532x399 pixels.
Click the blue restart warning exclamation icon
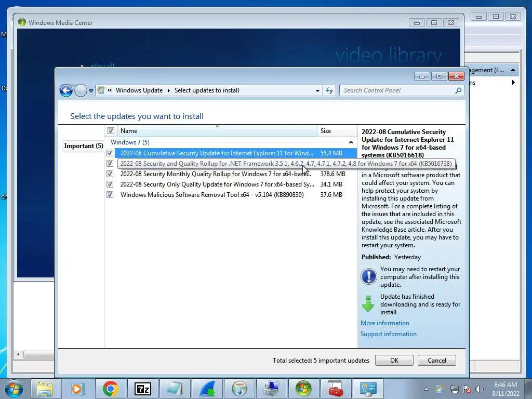click(368, 276)
